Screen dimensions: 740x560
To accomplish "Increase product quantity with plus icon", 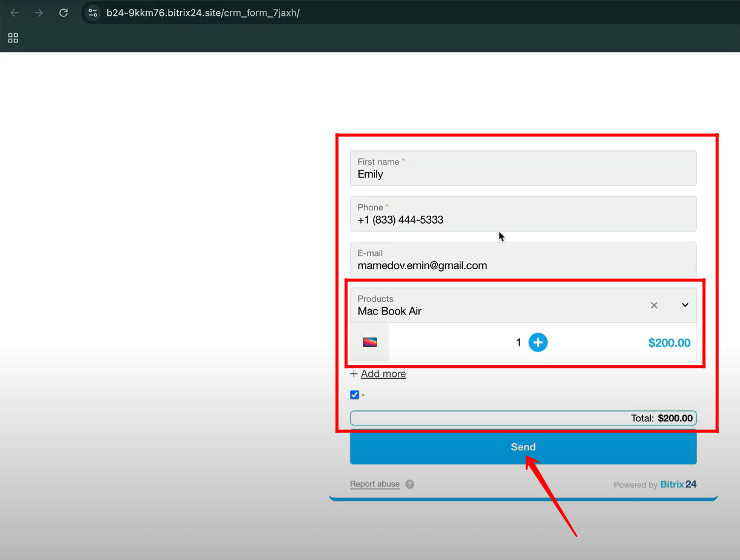I will click(x=537, y=342).
